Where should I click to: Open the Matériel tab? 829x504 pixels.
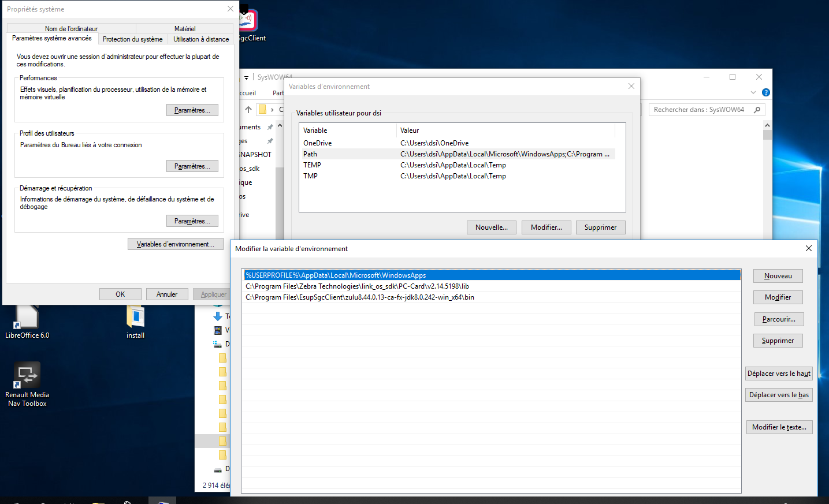click(x=185, y=29)
